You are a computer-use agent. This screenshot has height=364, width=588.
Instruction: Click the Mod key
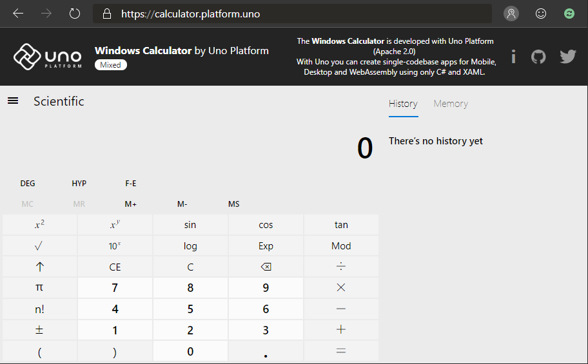(x=341, y=246)
